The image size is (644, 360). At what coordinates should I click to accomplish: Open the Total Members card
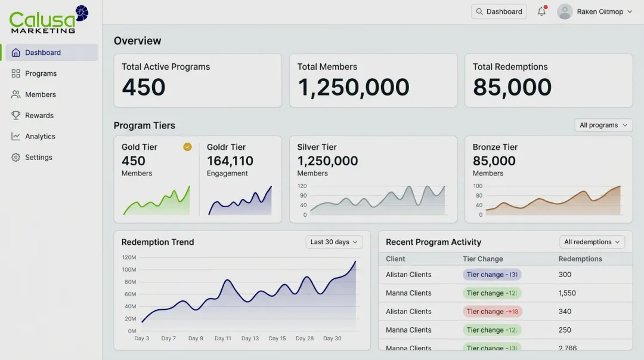tap(373, 81)
